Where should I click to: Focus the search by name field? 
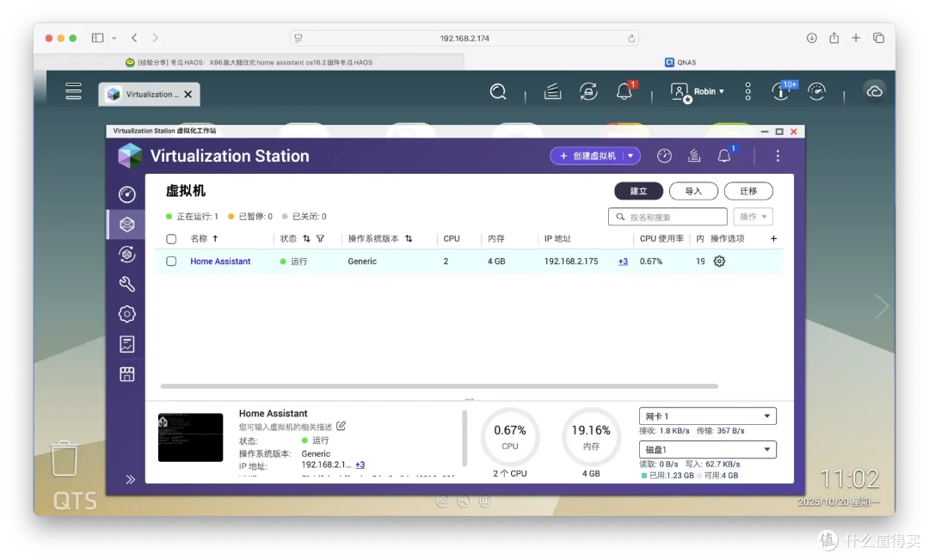click(668, 217)
